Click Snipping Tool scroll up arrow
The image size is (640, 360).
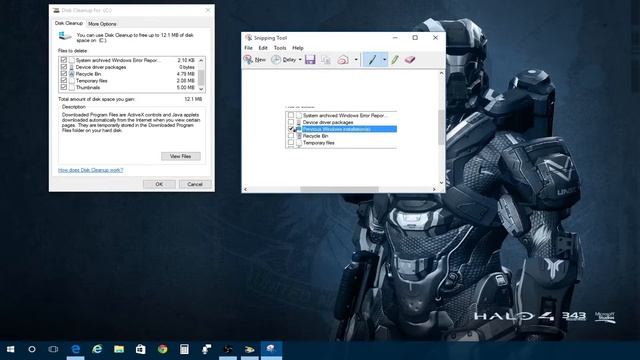coord(441,73)
